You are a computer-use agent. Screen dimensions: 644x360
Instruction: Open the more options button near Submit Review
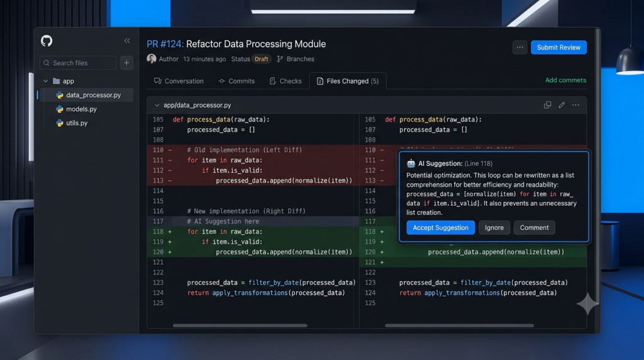[x=520, y=47]
